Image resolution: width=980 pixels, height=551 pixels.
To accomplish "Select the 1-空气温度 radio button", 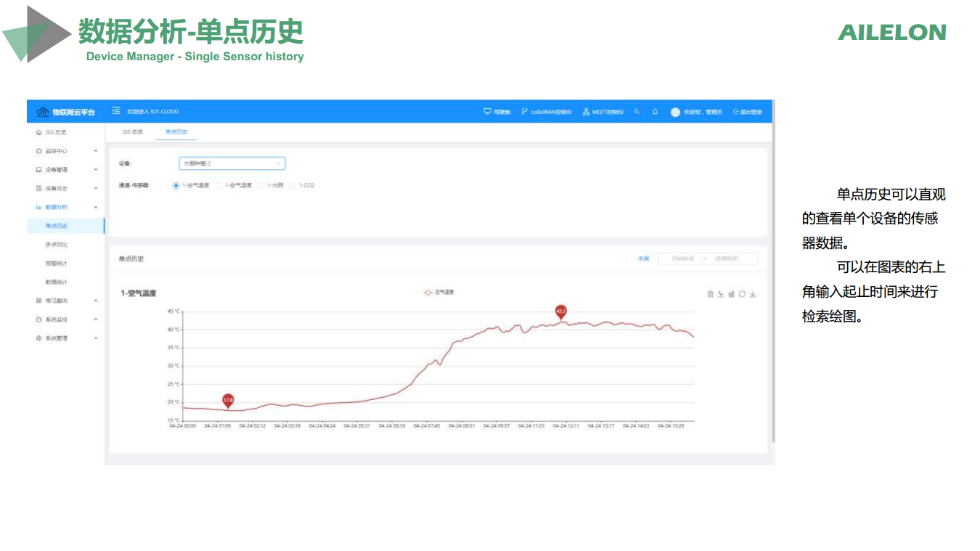I will tap(176, 186).
